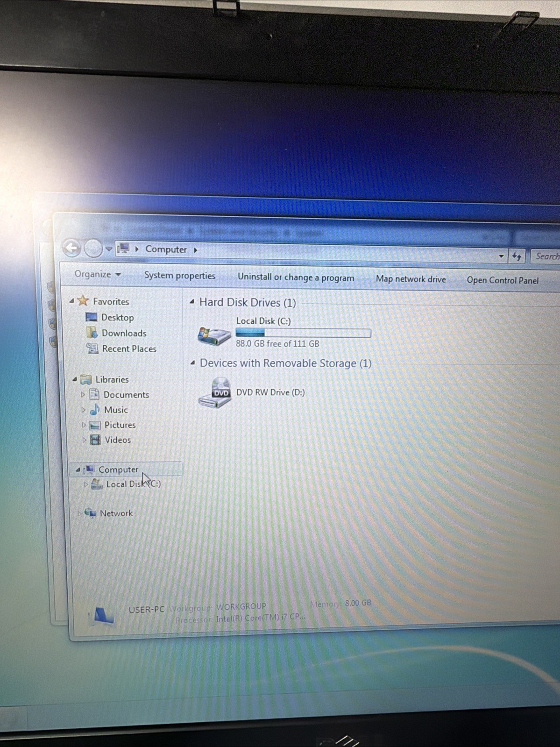Open Recent Places
Screen dimensions: 560x747
click(129, 349)
